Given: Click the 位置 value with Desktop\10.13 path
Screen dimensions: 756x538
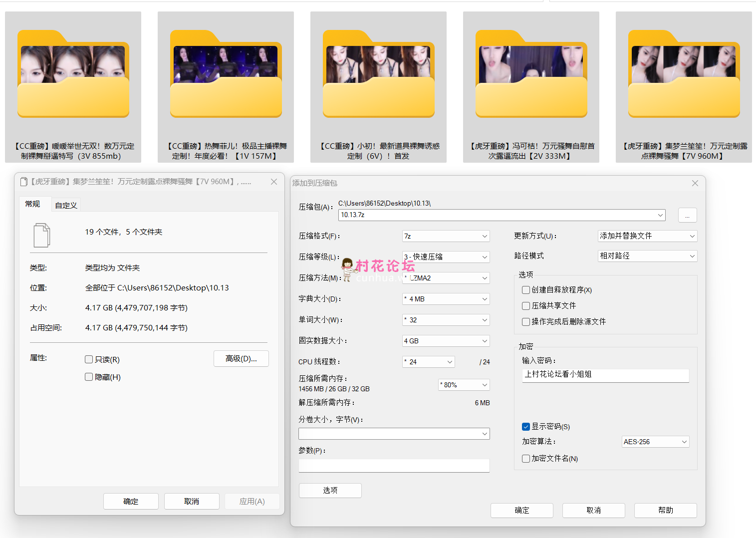Looking at the screenshot, I should point(157,288).
